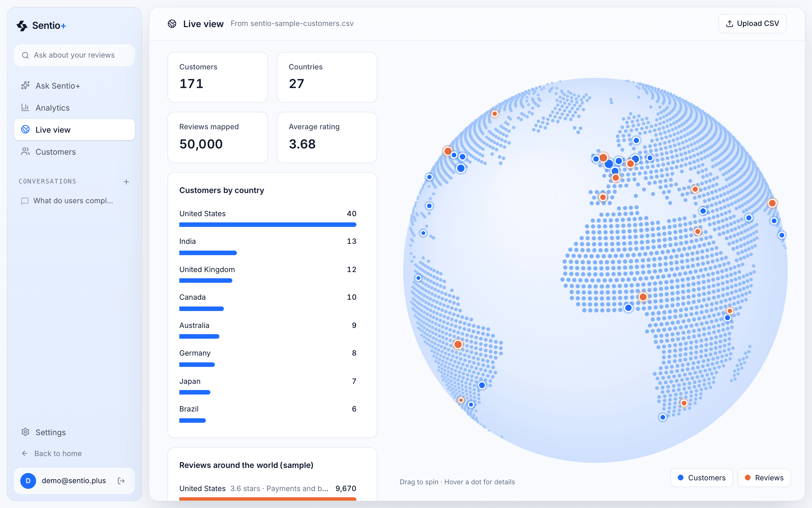
Task: Go to the Customers page
Action: coord(74,152)
